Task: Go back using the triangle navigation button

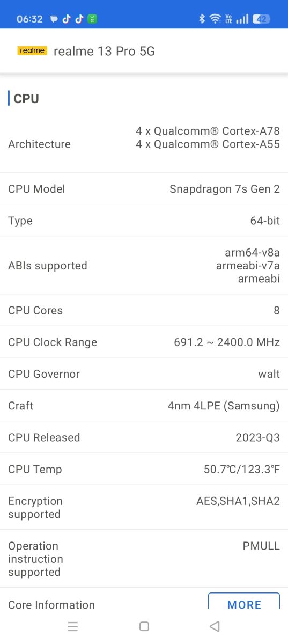Action: pyautogui.click(x=215, y=626)
